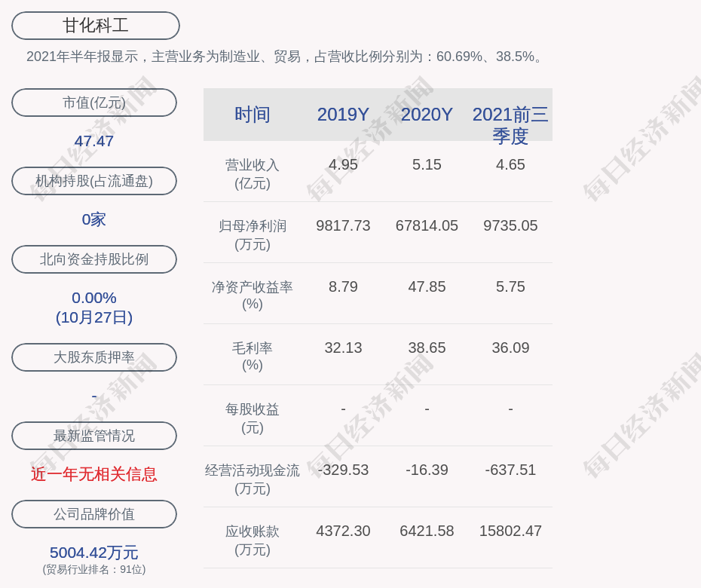The height and width of the screenshot is (588, 701).
Task: Select the 2020Y column header
Action: [427, 115]
